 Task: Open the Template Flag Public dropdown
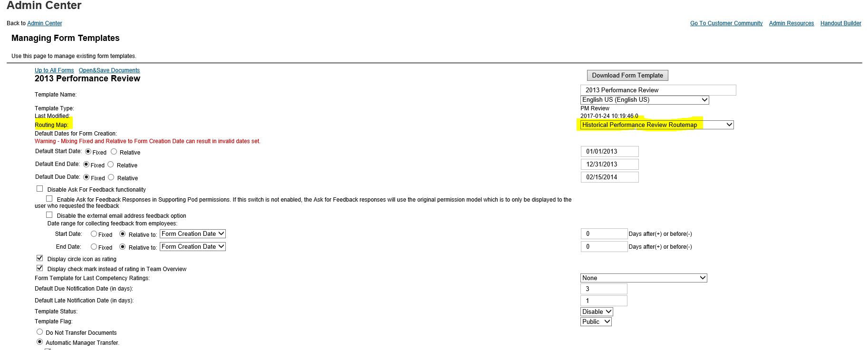tap(596, 321)
